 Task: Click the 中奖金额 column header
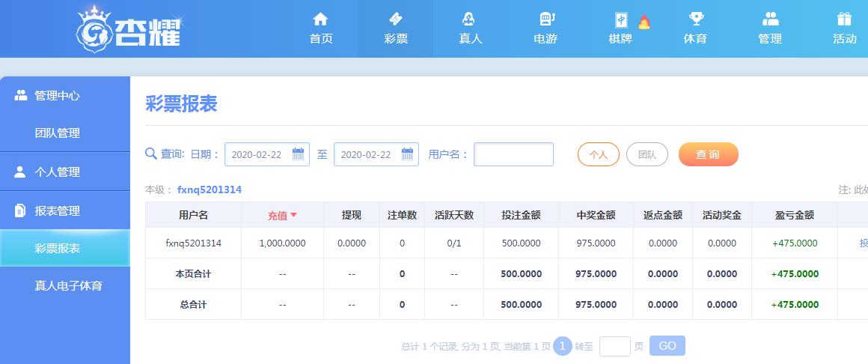(x=596, y=215)
